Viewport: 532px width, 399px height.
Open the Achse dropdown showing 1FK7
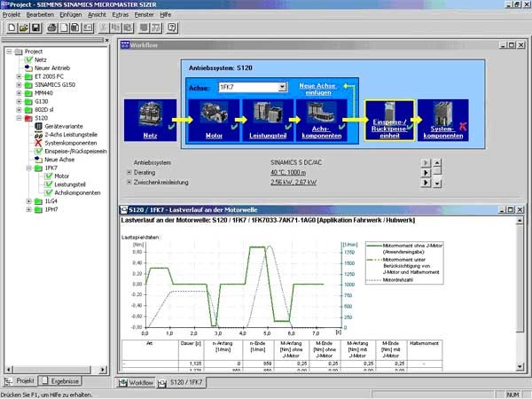282,87
